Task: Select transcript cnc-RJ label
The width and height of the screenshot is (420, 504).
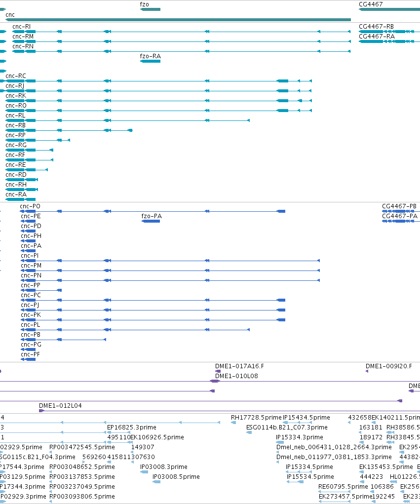Action: pos(15,86)
